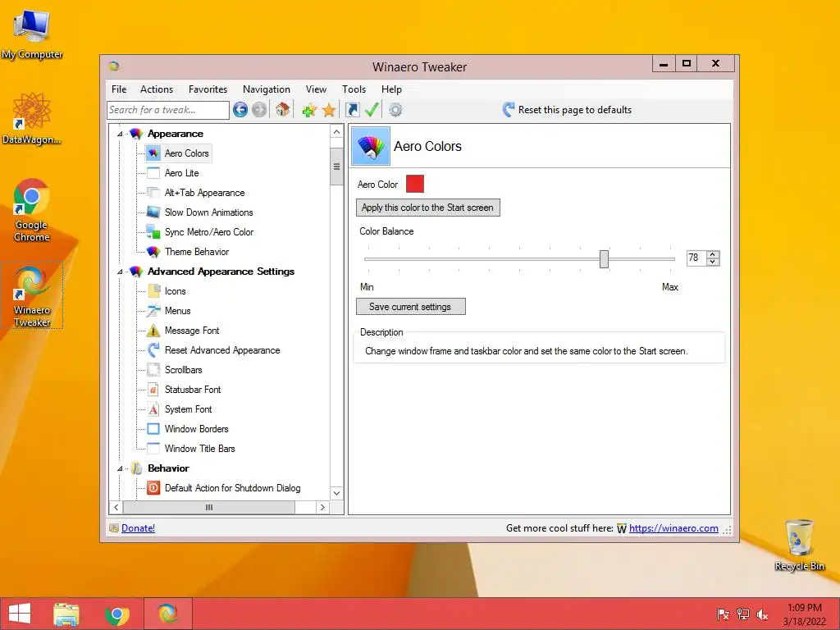
Task: Open settings via the gear toolbar icon
Action: tap(395, 110)
